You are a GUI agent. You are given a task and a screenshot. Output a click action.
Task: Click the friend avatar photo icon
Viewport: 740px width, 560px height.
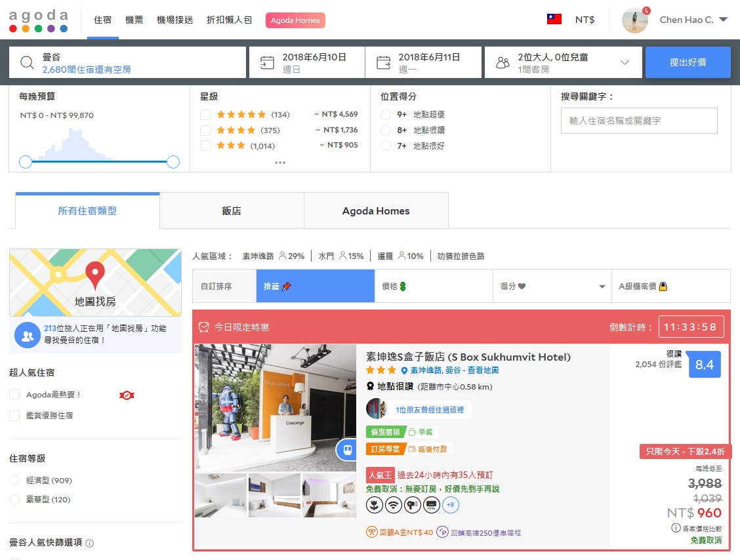pyautogui.click(x=377, y=409)
